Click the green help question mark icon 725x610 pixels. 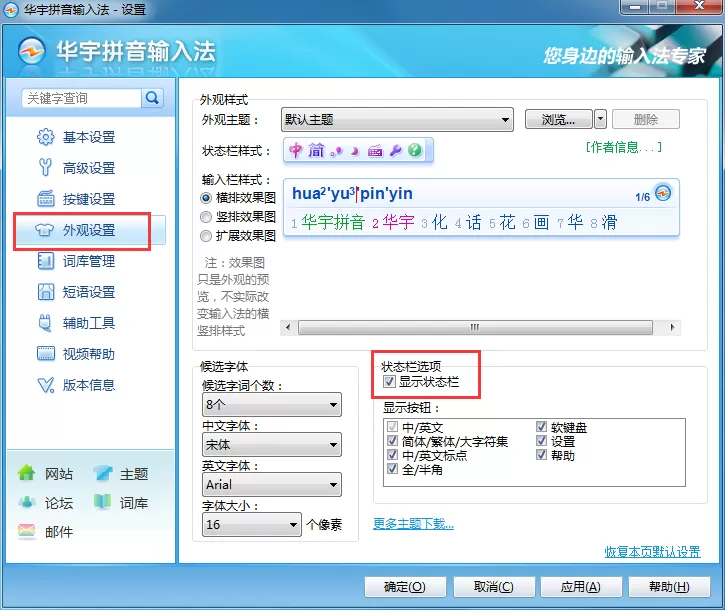[415, 150]
